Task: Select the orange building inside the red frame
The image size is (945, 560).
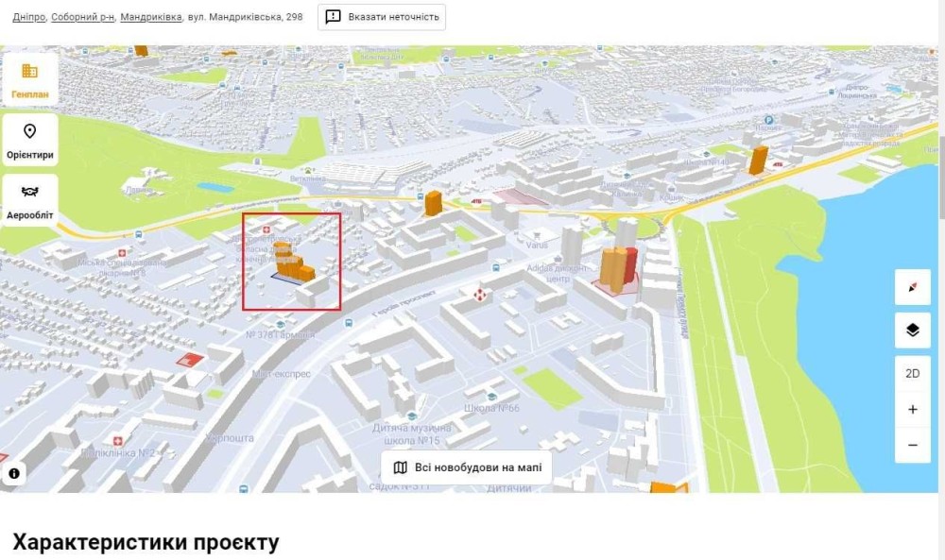Action: click(x=292, y=260)
